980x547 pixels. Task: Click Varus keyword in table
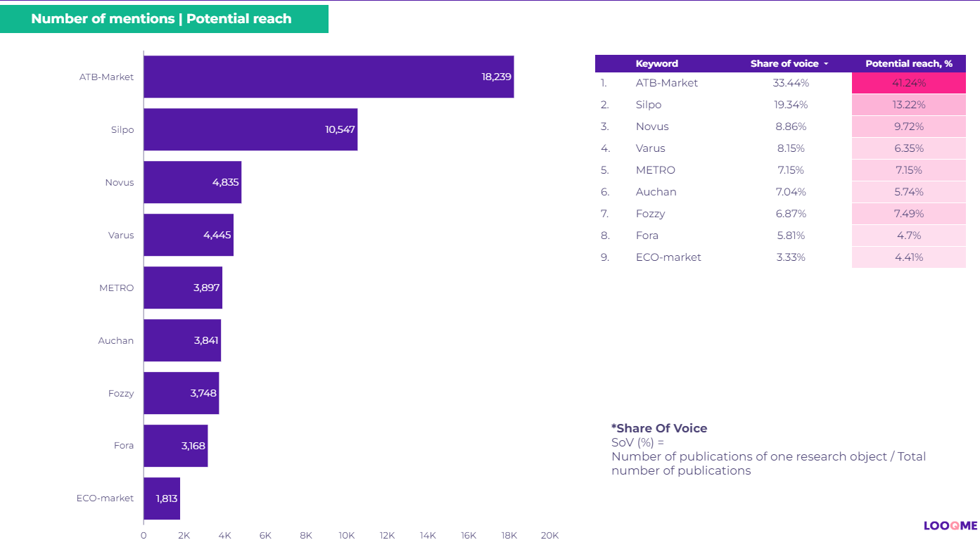click(x=650, y=148)
